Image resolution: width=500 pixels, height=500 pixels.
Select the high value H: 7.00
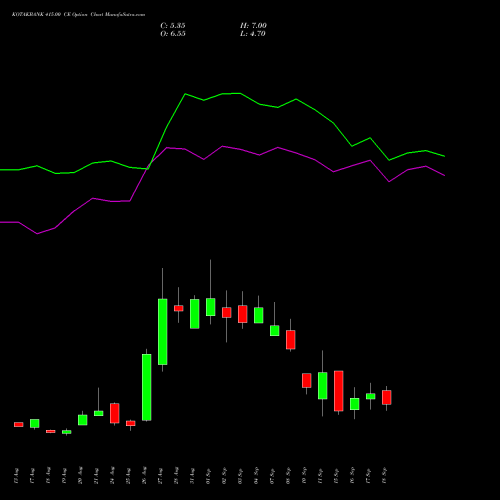coord(253,26)
